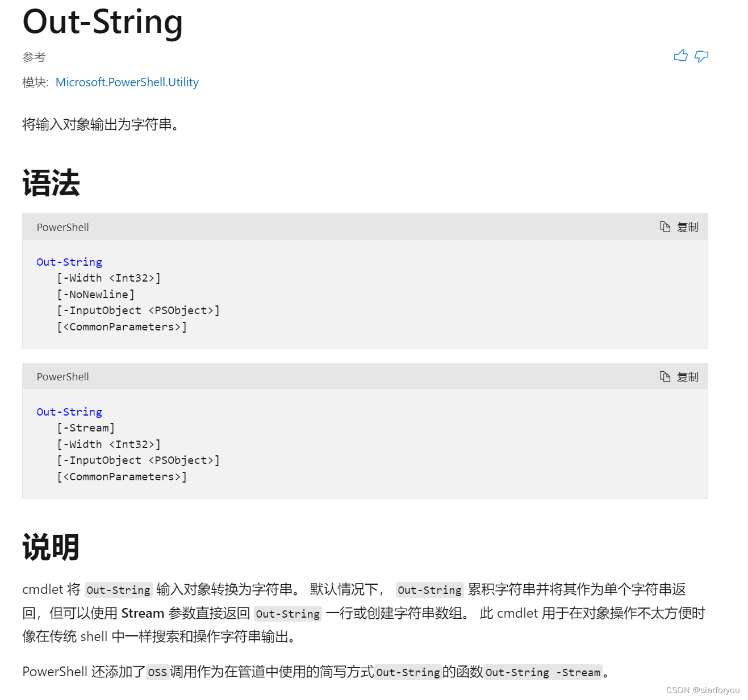This screenshot has width=748, height=700.
Task: Click the clipboard icon beside the top 复制 button
Action: click(665, 226)
